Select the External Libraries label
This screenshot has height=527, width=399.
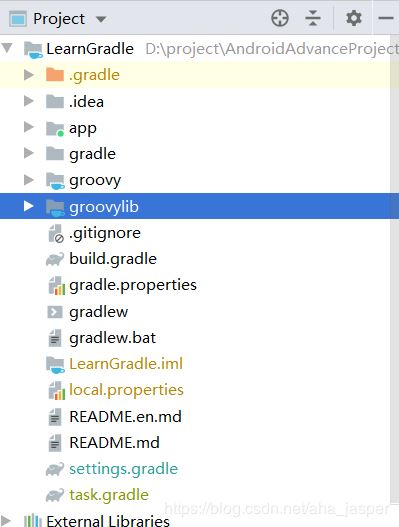[108, 521]
